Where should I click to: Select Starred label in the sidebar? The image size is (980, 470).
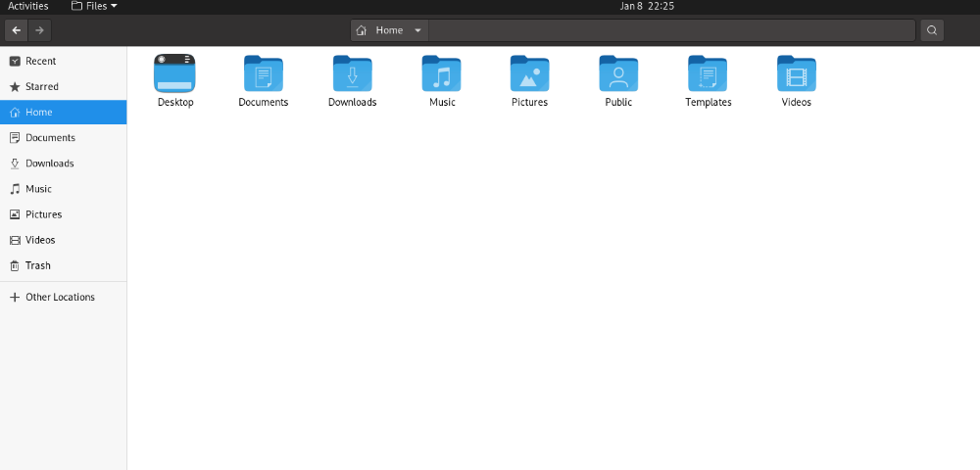42,87
